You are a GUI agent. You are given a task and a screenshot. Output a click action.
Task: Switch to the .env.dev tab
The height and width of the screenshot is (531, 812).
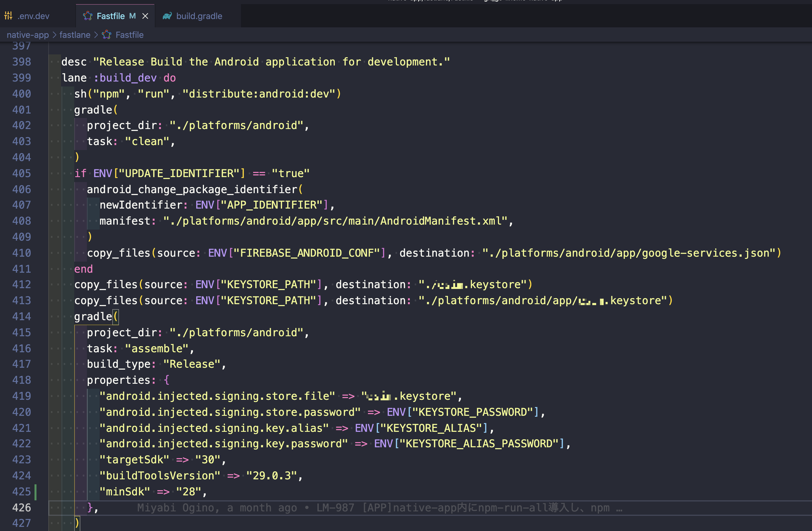pyautogui.click(x=34, y=16)
